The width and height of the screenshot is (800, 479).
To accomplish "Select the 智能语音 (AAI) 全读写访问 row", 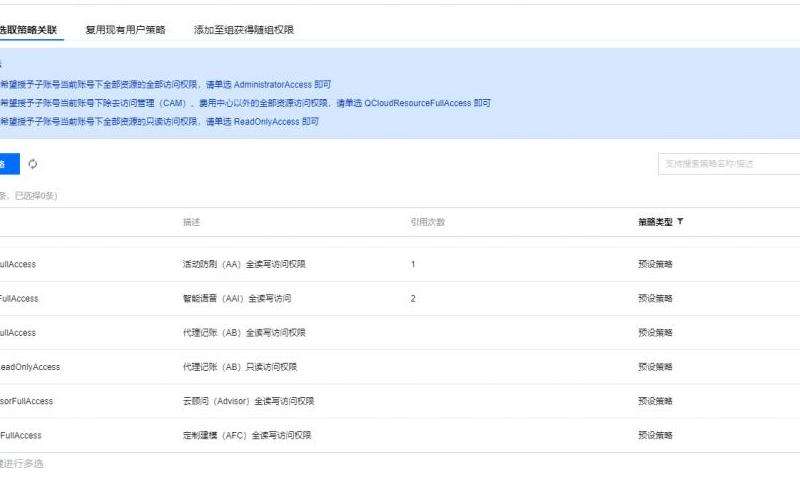I will 230,298.
